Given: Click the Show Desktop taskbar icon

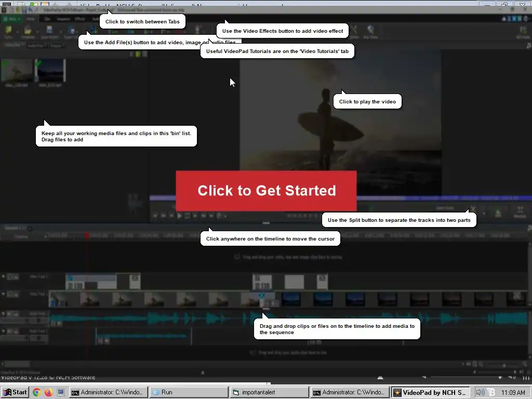Looking at the screenshot, I should 61,393.
